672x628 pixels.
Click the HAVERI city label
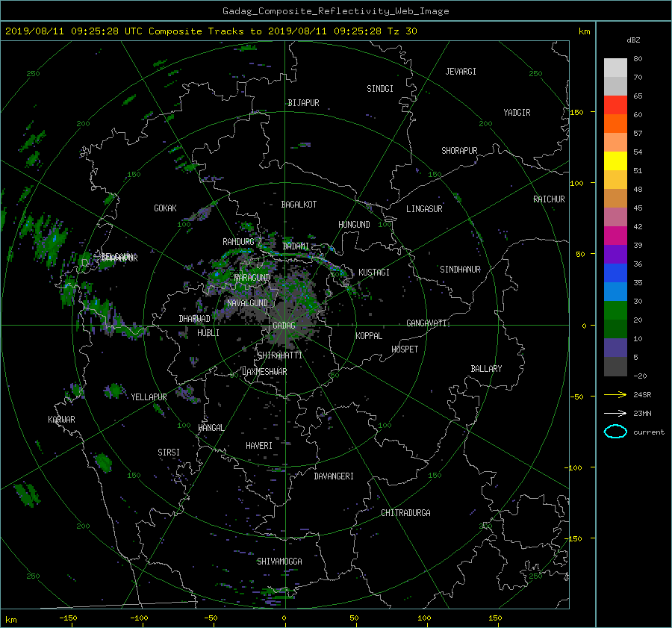259,446
